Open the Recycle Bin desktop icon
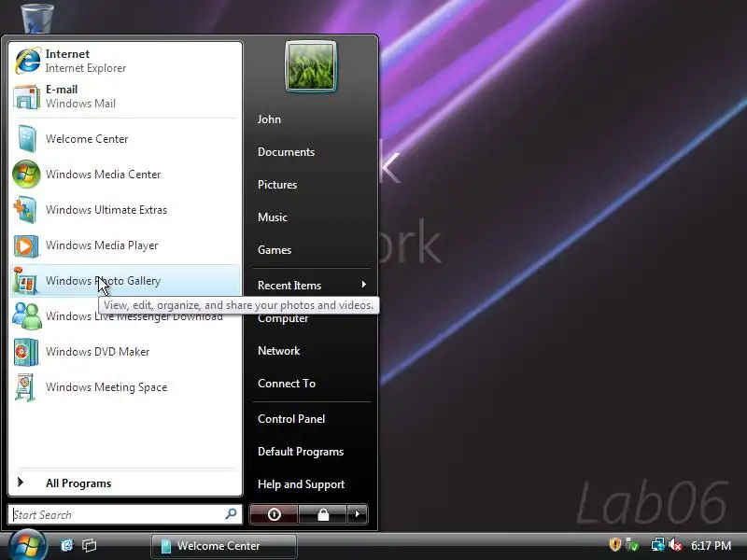The width and height of the screenshot is (747, 560). click(37, 17)
